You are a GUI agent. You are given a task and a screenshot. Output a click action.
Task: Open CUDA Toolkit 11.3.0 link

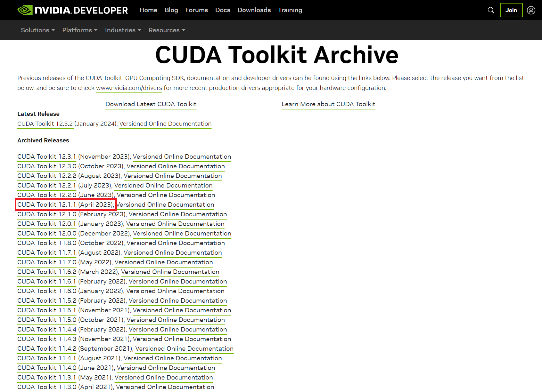(x=47, y=387)
